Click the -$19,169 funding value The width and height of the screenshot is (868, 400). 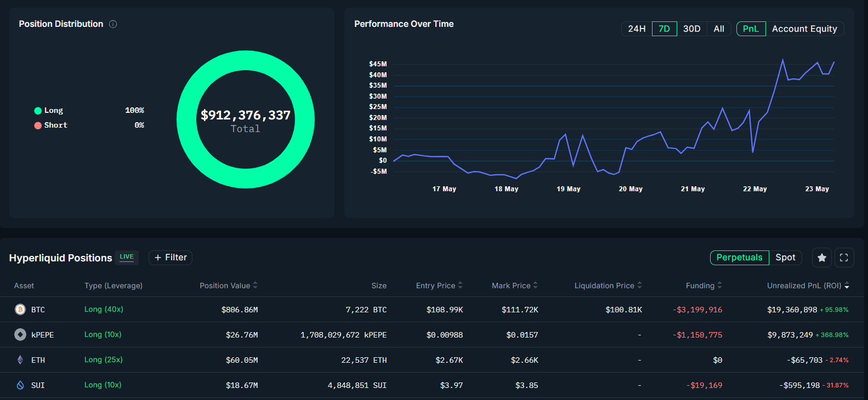pos(704,385)
